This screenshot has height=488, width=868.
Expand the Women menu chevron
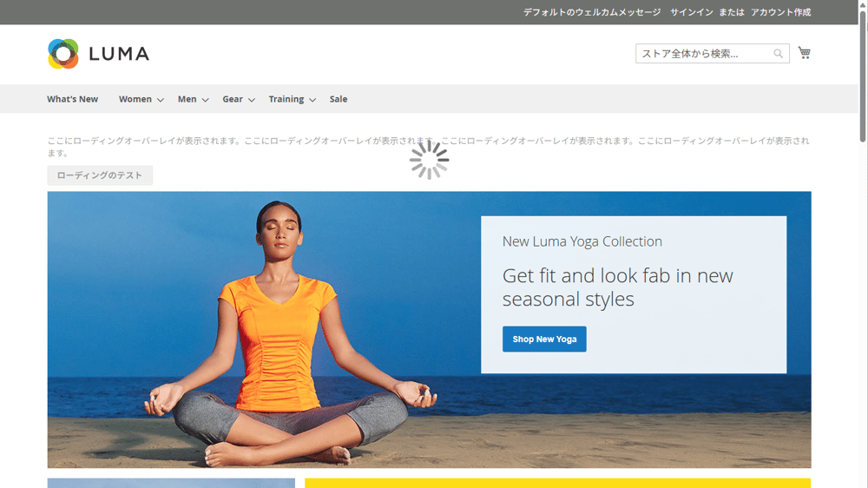click(160, 100)
